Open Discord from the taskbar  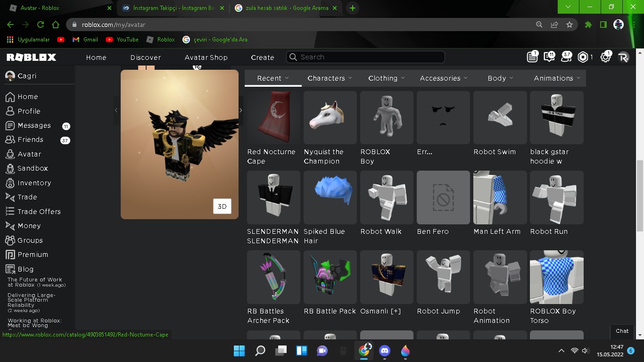[385, 351]
